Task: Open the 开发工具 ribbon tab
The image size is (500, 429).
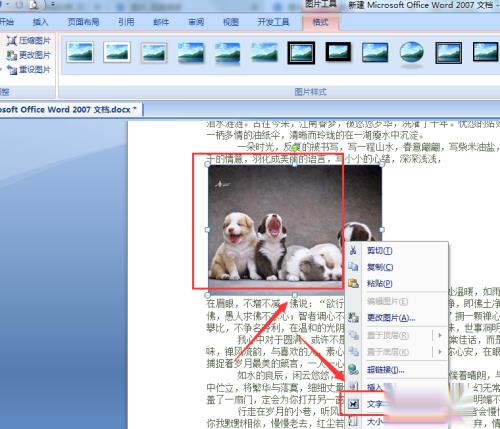Action: coord(273,22)
